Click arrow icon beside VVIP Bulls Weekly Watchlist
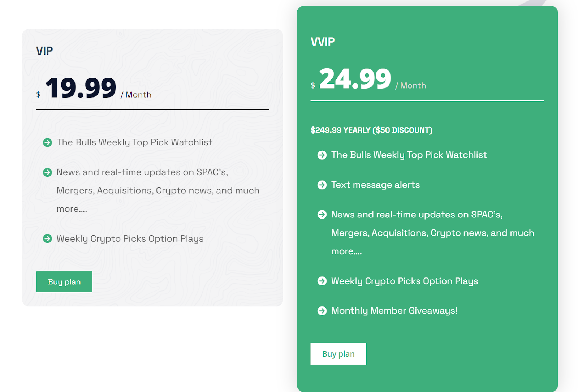The image size is (578, 392). pyautogui.click(x=322, y=155)
